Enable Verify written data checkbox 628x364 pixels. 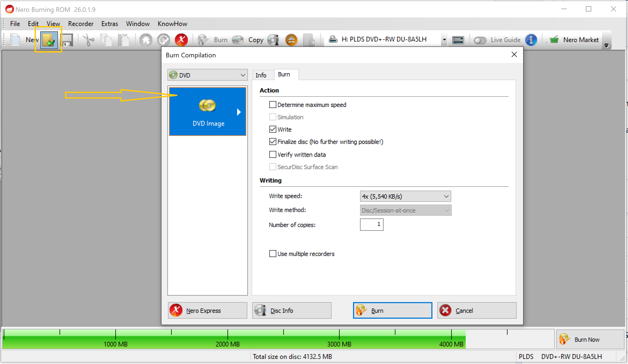pos(273,154)
